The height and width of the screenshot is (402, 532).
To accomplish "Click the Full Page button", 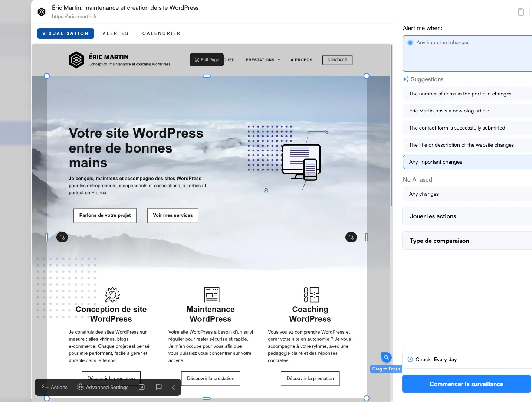I will coord(207,60).
